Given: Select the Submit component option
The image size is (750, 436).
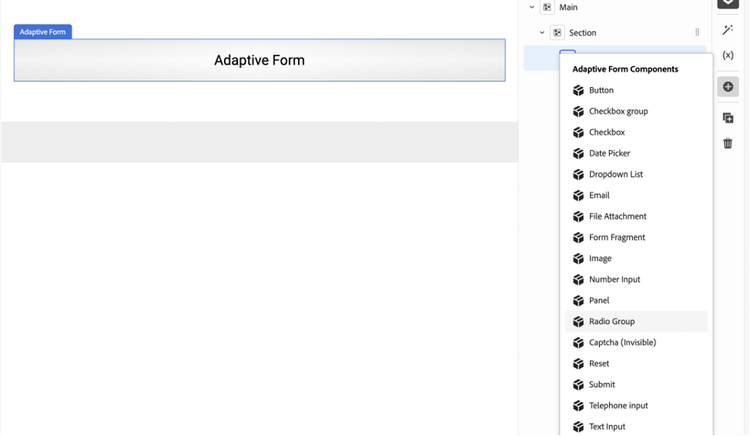Looking at the screenshot, I should click(602, 384).
